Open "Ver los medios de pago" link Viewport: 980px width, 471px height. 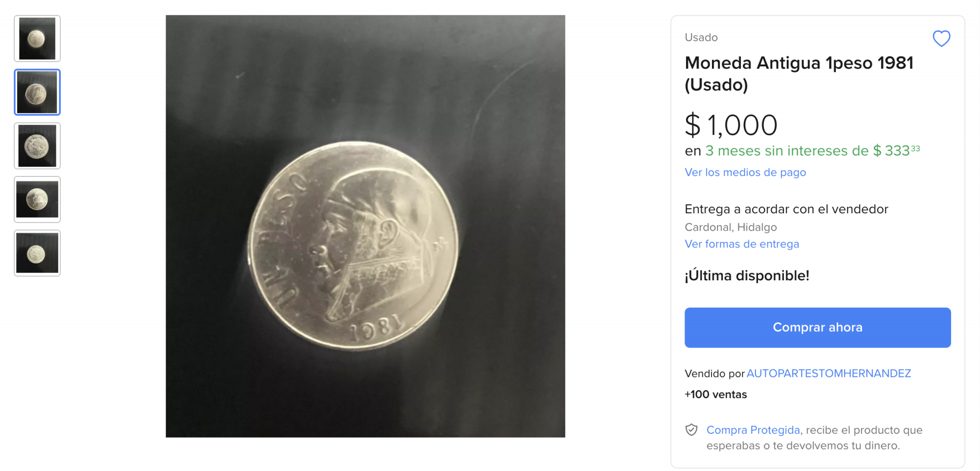point(745,173)
